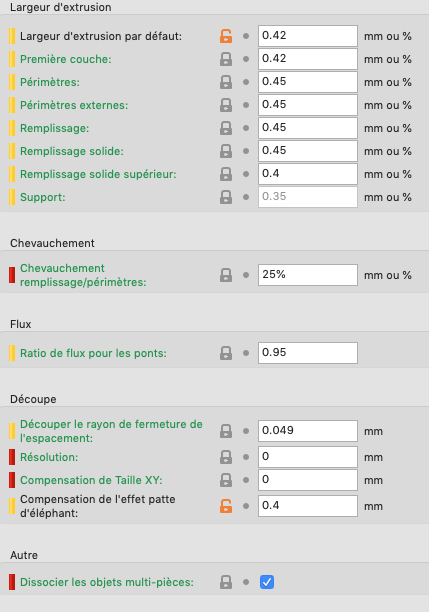Screen dimensions: 429x612
Task: Click the Périmètres extrusion width field
Action: coord(308,82)
